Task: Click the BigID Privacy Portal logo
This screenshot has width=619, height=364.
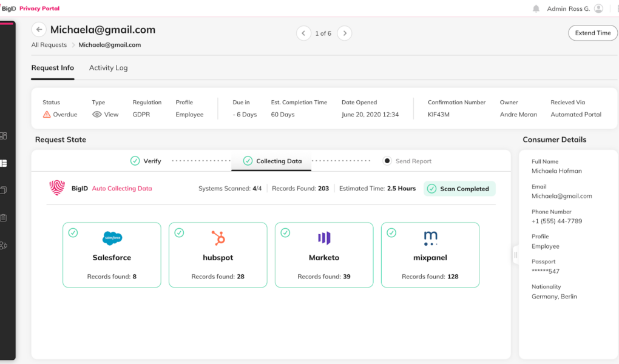Action: pyautogui.click(x=30, y=8)
